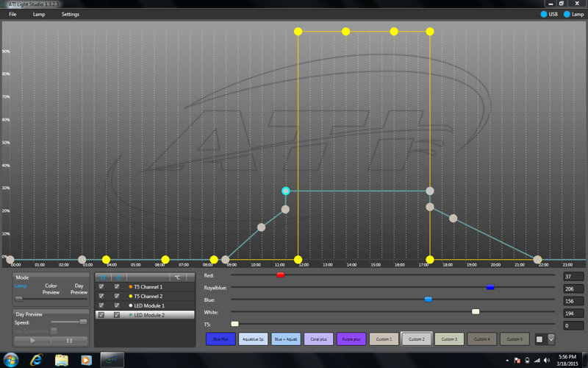Click the Royalblue slider handle

click(490, 287)
